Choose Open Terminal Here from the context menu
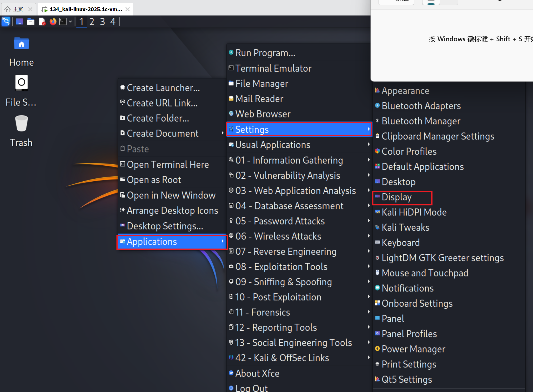The width and height of the screenshot is (533, 392). (x=168, y=164)
